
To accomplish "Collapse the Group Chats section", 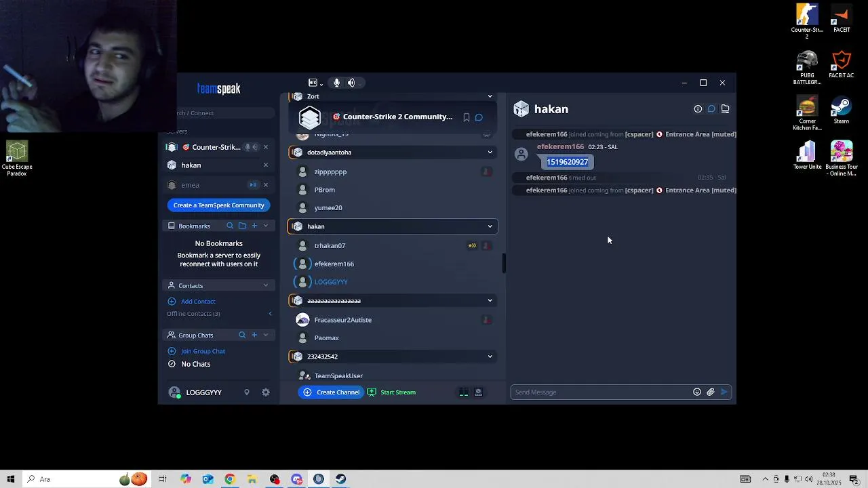I will click(x=265, y=335).
